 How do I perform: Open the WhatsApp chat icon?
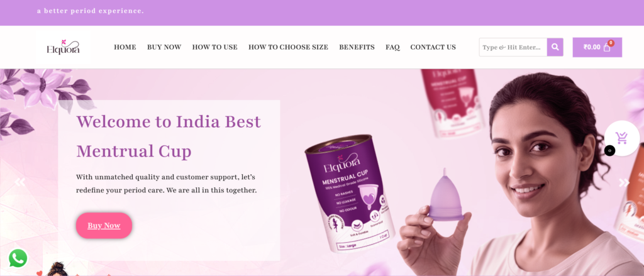(x=18, y=258)
